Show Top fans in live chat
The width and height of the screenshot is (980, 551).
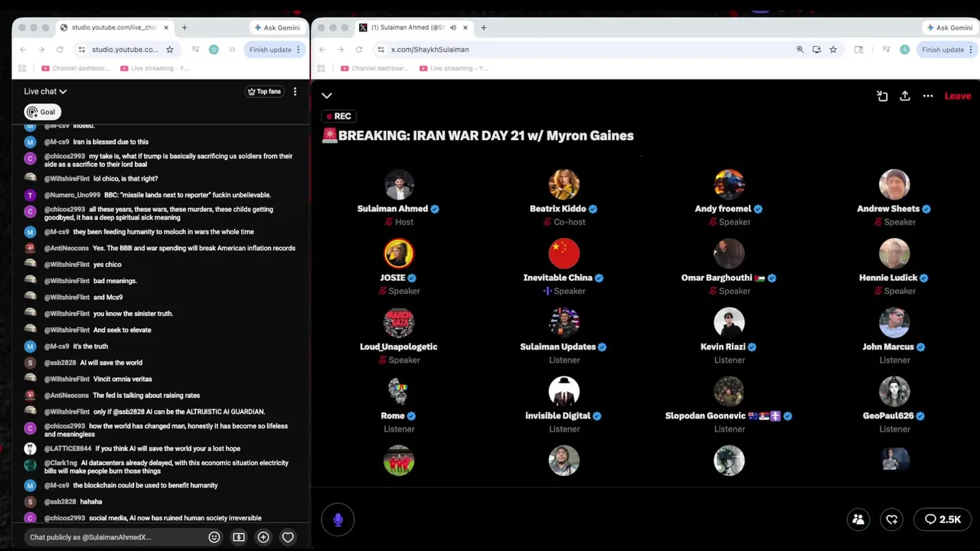[263, 91]
